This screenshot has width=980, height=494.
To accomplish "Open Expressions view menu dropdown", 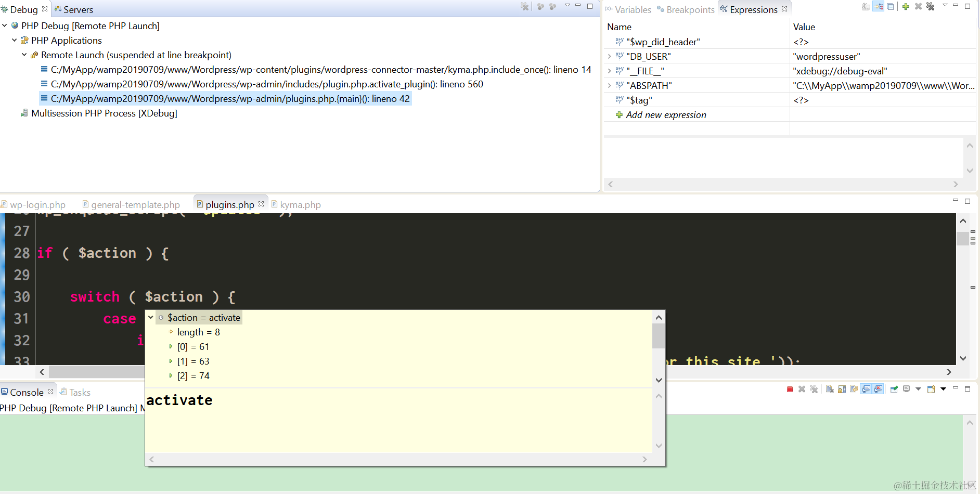I will [x=945, y=5].
